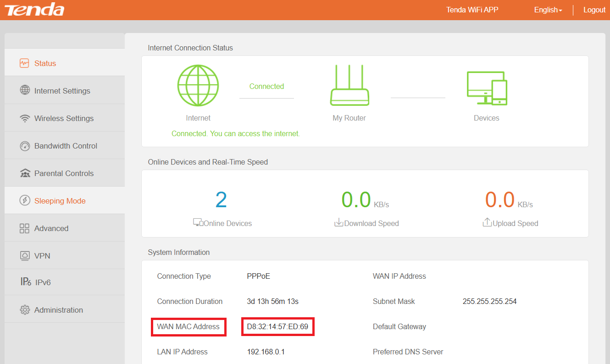Go to Wireless Settings
The image size is (610, 364).
(x=65, y=118)
